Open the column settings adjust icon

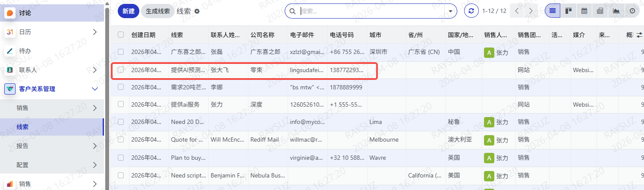[x=639, y=35]
